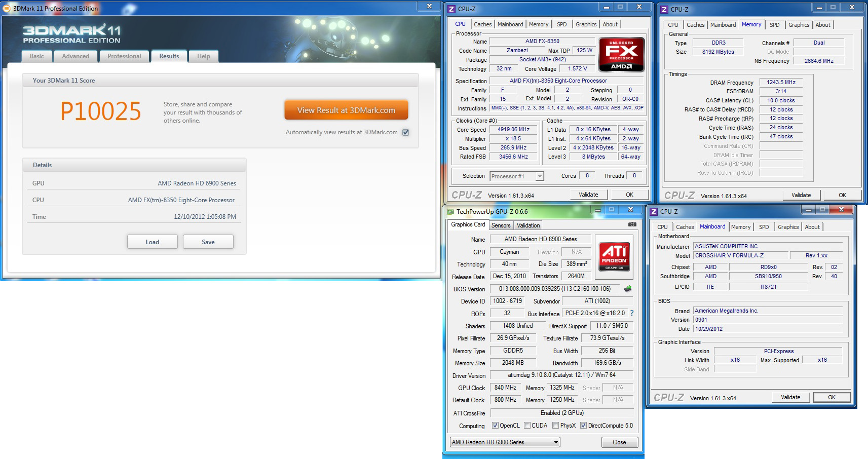This screenshot has width=868, height=459.
Task: Toggle Automatically view results at 3DMark.com
Action: [405, 132]
